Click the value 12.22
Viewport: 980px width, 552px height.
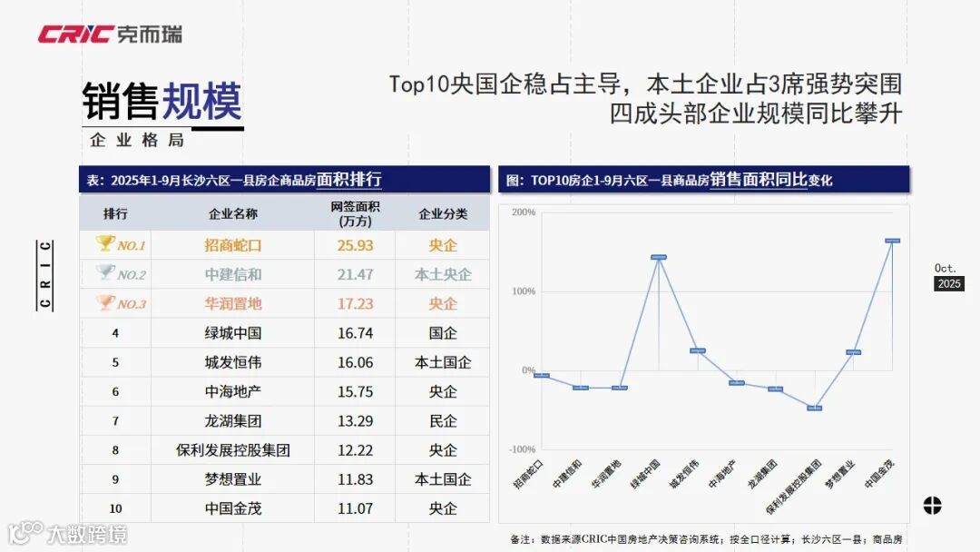coord(355,450)
